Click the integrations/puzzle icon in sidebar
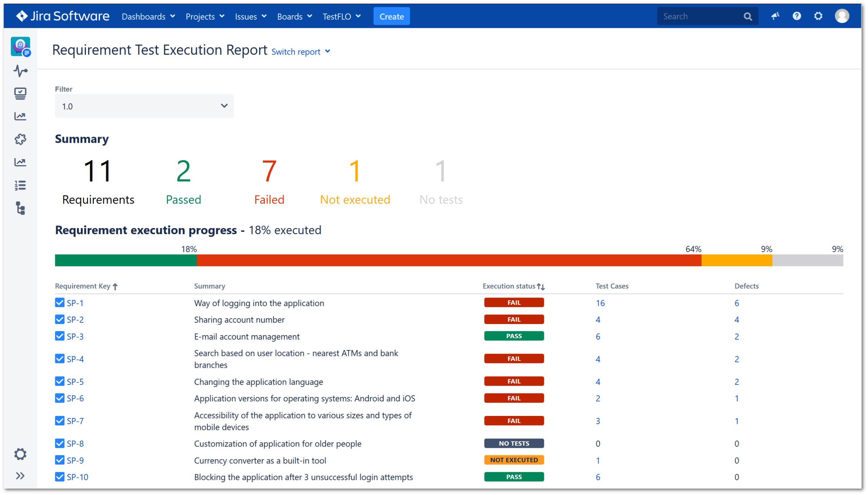This screenshot has height=495, width=868. (20, 138)
